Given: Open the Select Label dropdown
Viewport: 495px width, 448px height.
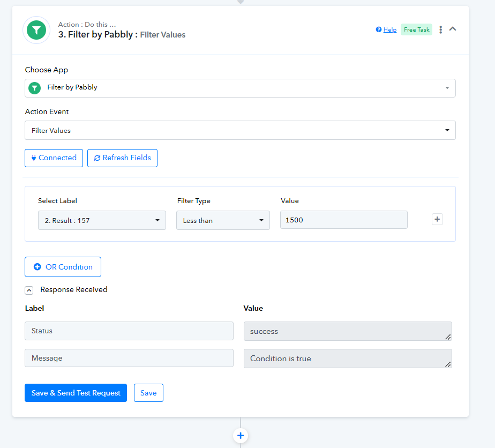Looking at the screenshot, I should tap(102, 220).
